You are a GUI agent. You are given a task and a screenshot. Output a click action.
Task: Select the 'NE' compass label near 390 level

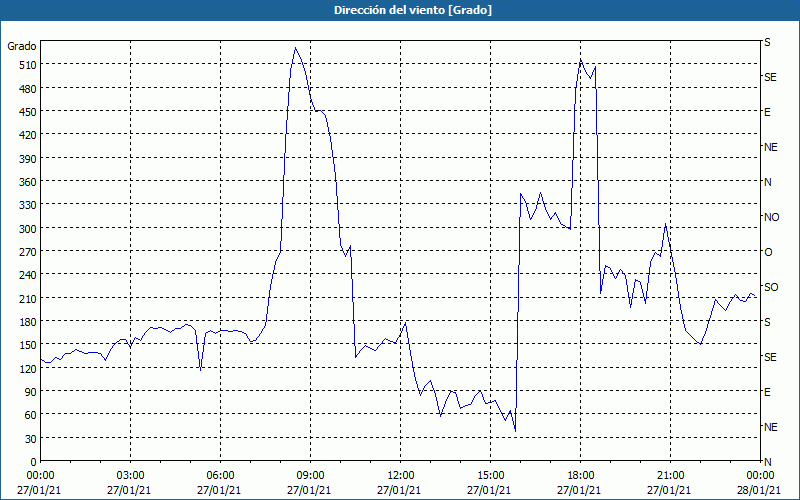[x=770, y=147]
